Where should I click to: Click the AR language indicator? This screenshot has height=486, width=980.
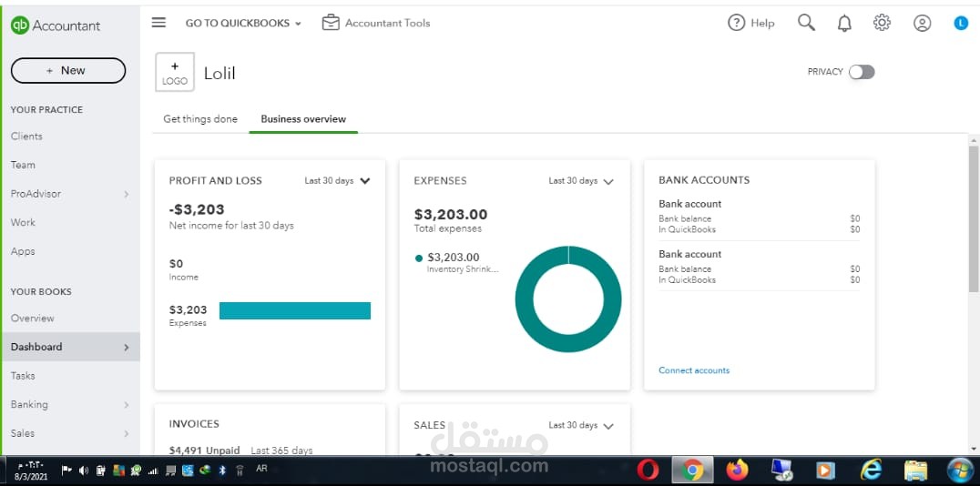click(x=262, y=467)
